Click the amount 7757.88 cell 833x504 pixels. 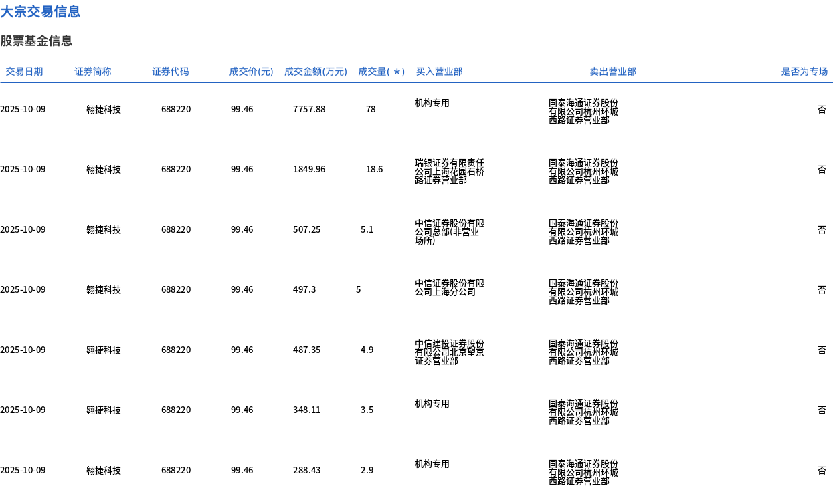[309, 109]
